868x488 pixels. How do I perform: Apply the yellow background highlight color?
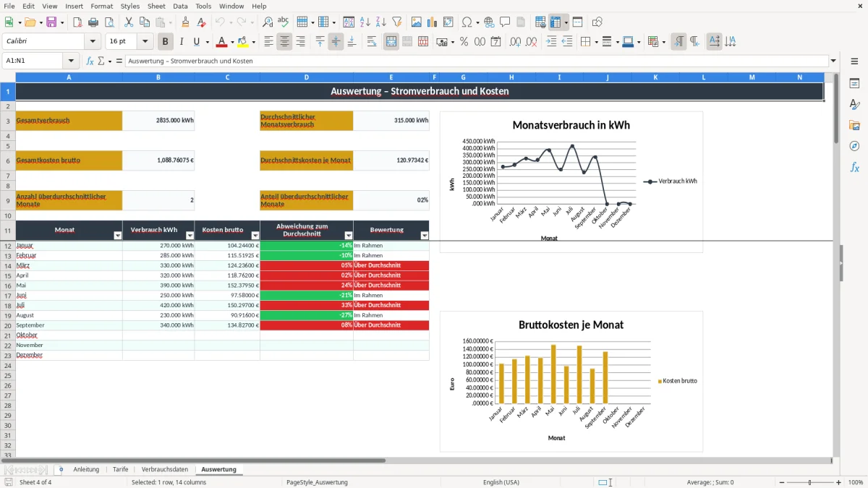click(x=243, y=42)
